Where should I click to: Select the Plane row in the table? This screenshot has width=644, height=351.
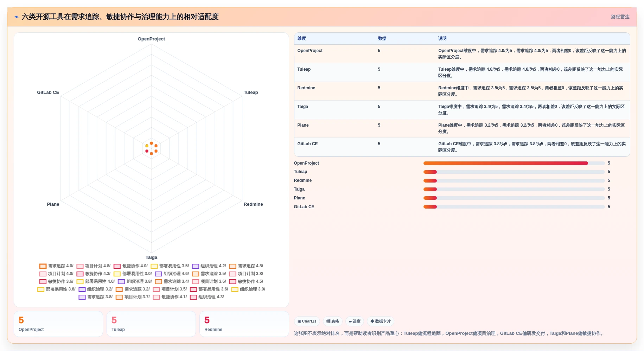pyautogui.click(x=462, y=128)
